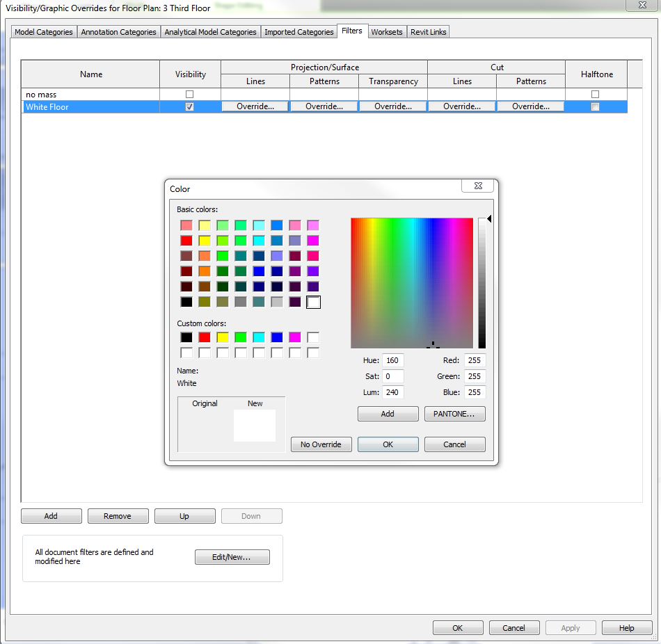The height and width of the screenshot is (644, 661).
Task: Click Edit/New to modify document filters
Action: (232, 557)
